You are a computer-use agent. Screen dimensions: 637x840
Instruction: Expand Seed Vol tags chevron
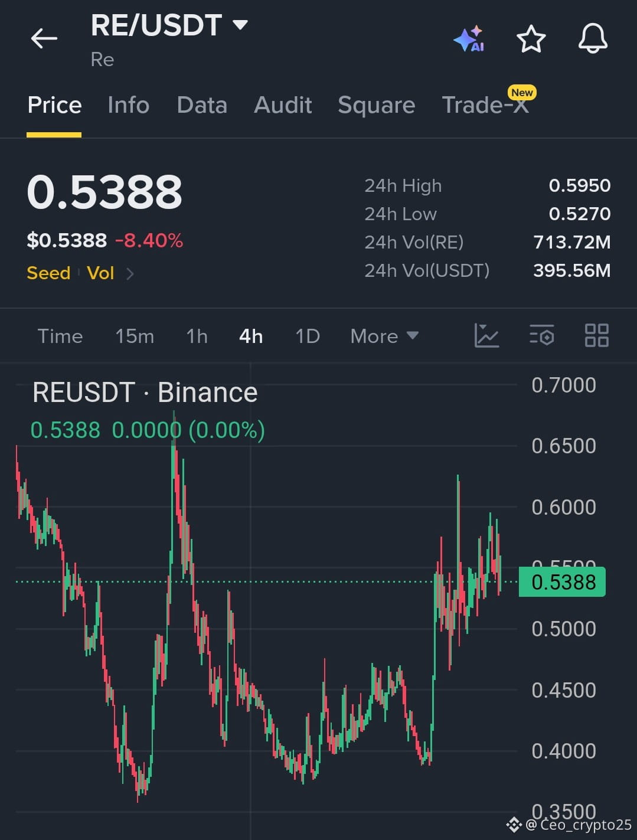[130, 273]
